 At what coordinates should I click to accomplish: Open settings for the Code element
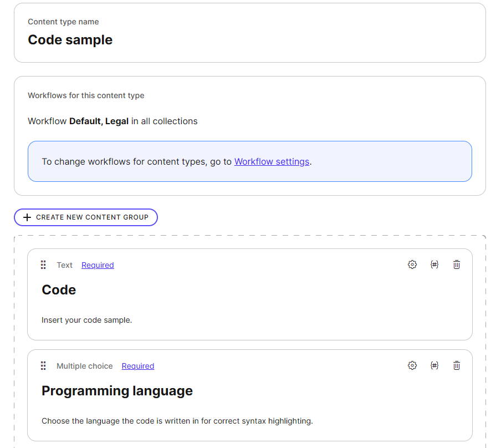[x=412, y=264]
